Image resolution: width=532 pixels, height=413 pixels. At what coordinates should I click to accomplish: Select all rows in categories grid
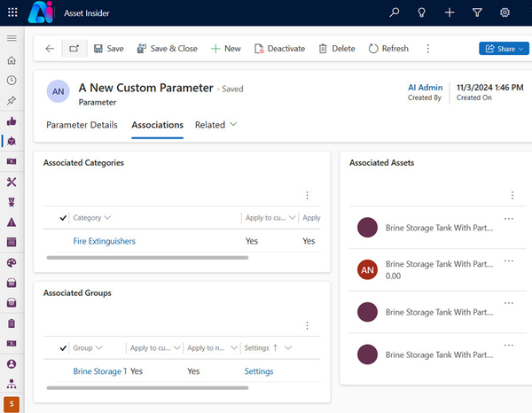(x=63, y=218)
